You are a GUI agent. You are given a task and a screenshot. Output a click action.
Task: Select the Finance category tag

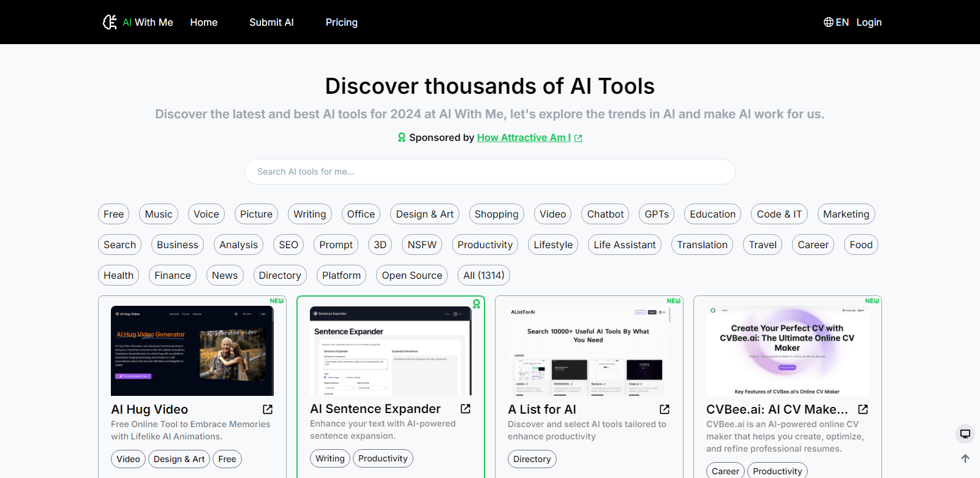coord(173,275)
